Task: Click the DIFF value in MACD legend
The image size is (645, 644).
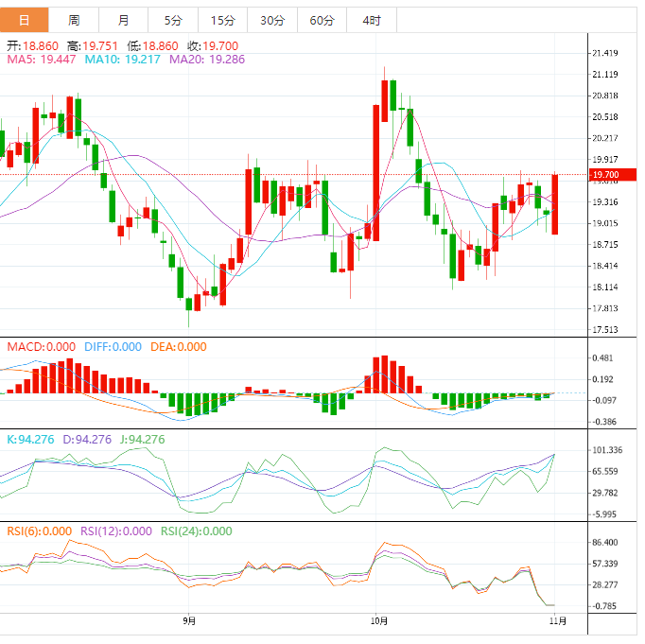Action: pos(113,347)
